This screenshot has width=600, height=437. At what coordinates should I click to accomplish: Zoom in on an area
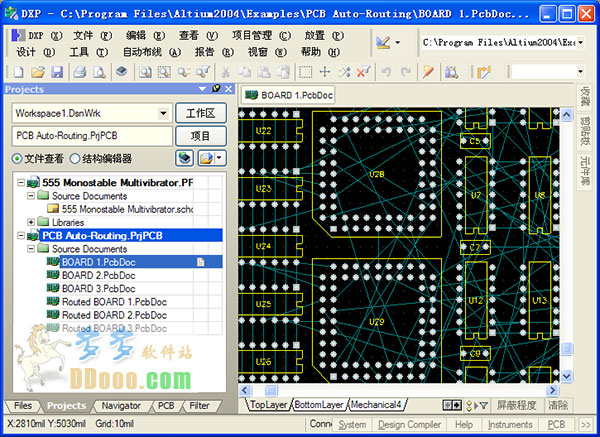coord(165,72)
